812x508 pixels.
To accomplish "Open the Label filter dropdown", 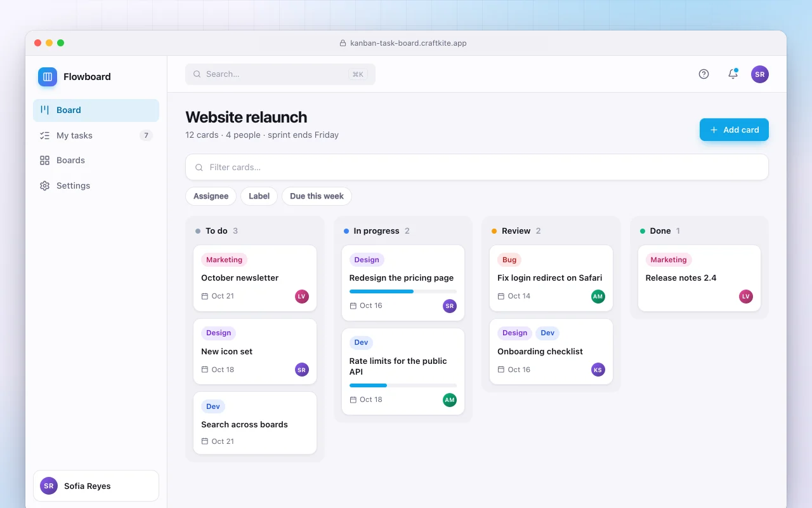I will tap(259, 196).
